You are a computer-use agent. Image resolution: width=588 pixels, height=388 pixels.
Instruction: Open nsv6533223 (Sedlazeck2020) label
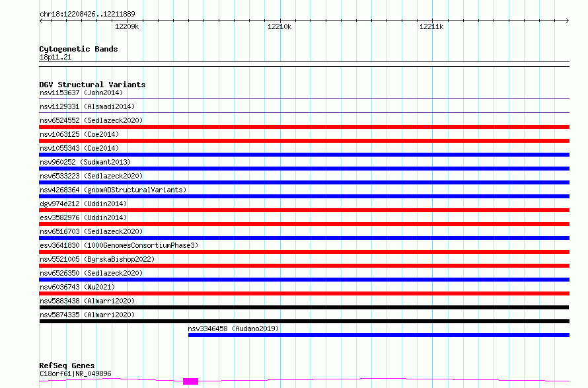[x=91, y=176]
